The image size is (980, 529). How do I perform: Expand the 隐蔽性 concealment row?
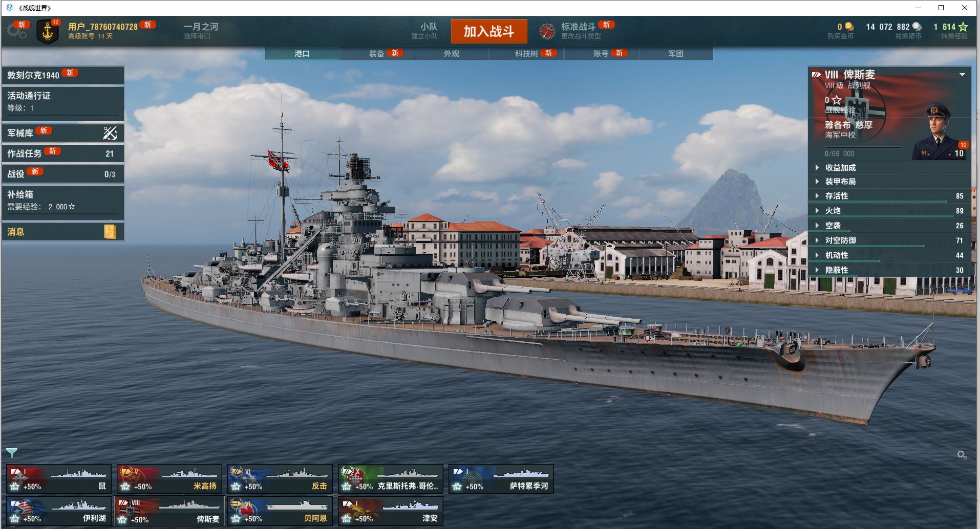[x=889, y=270]
